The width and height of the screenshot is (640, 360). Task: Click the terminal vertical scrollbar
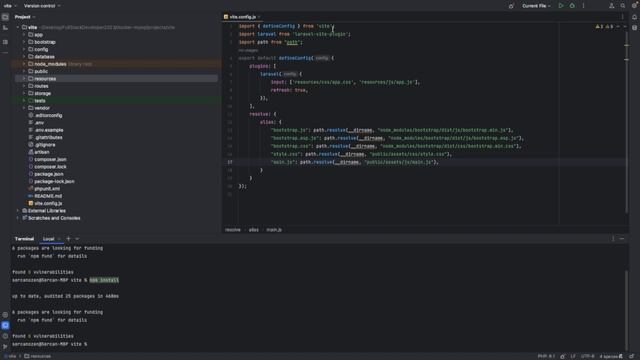[x=627, y=310]
